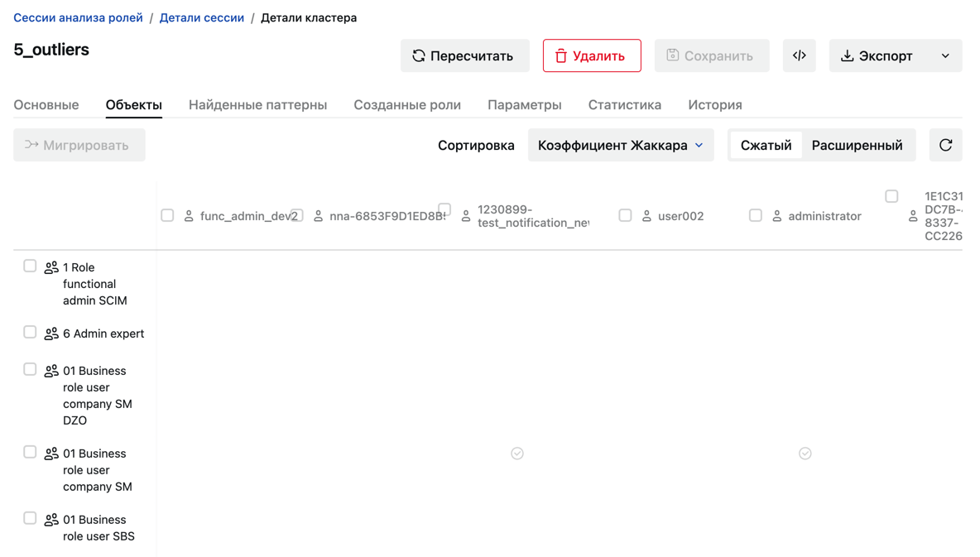The width and height of the screenshot is (980, 557).
Task: Click the Пересчитать button
Action: click(465, 55)
